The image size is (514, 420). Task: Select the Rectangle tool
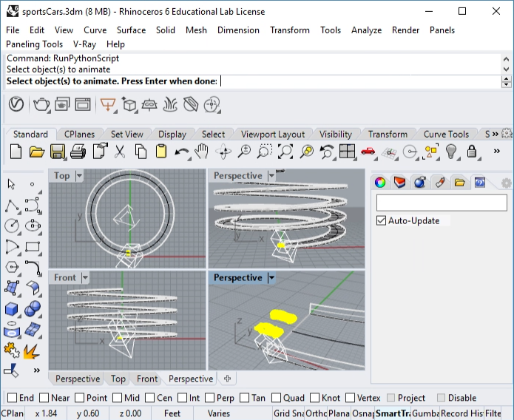click(33, 246)
